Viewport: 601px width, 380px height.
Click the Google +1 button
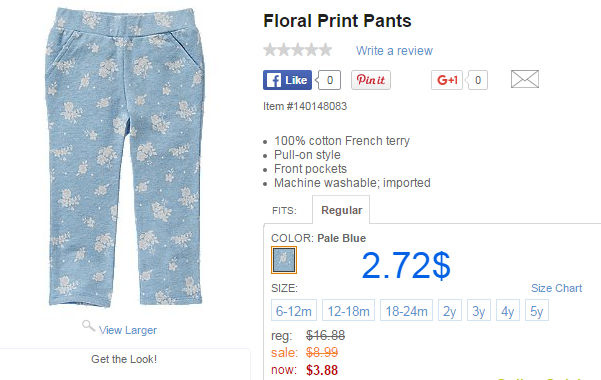click(x=447, y=80)
